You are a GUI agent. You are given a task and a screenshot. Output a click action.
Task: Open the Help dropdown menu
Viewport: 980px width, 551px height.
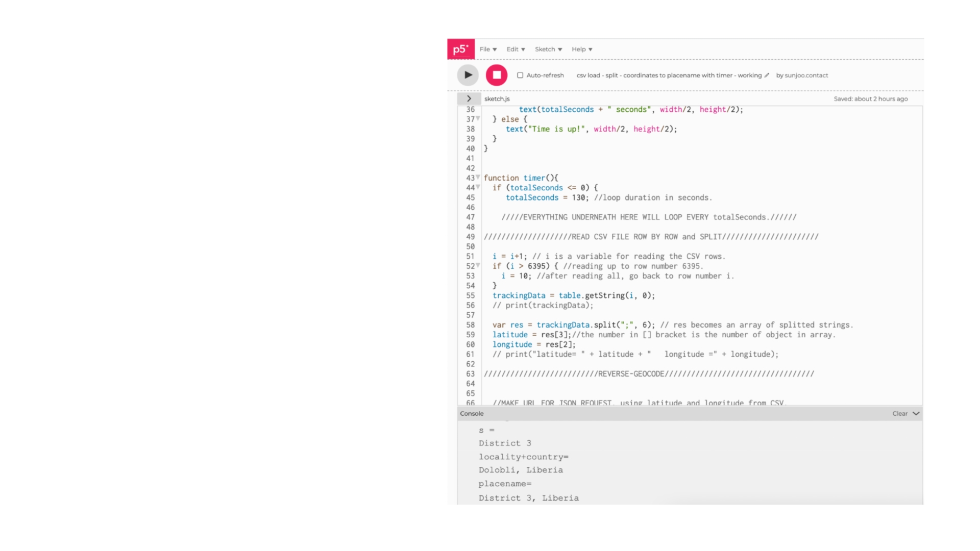click(582, 49)
